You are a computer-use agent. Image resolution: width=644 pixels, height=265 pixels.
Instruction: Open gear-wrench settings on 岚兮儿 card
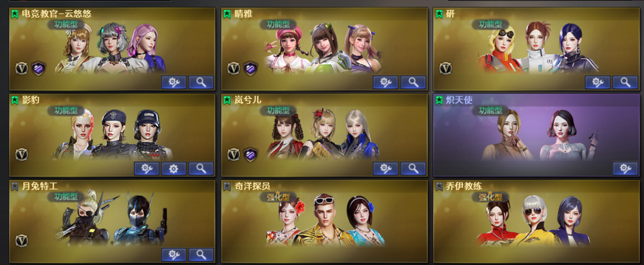click(x=385, y=169)
